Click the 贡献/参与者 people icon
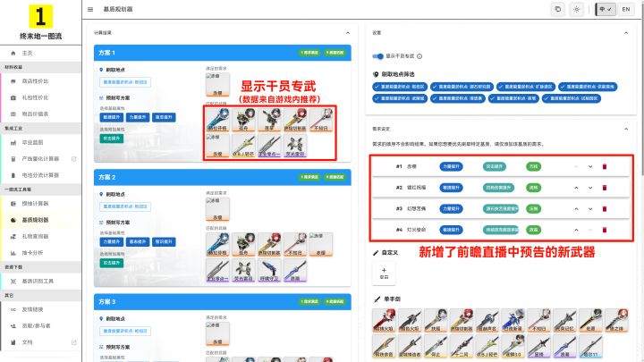The height and width of the screenshot is (362, 644). tap(13, 326)
